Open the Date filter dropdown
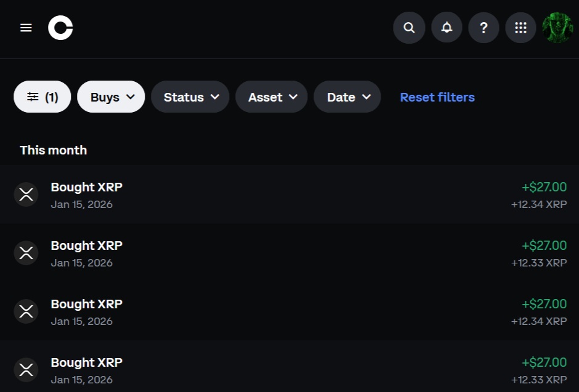Image resolution: width=579 pixels, height=392 pixels. 347,97
